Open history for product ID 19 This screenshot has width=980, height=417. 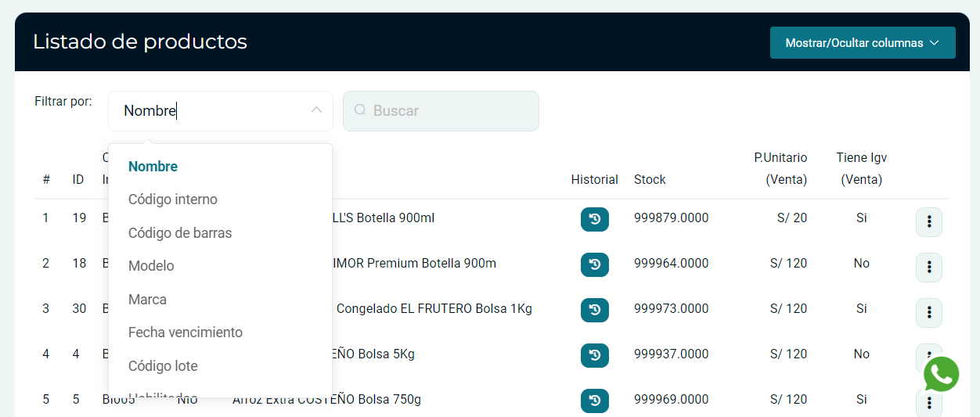tap(594, 219)
